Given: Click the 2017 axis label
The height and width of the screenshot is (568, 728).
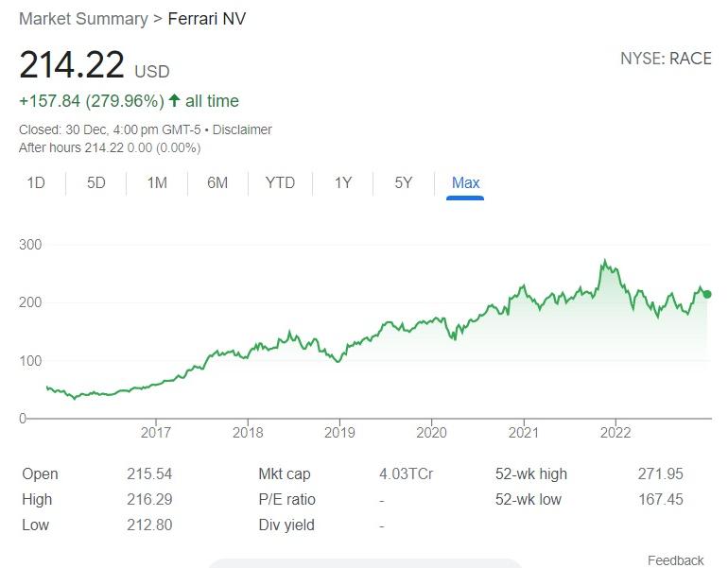Looking at the screenshot, I should click(156, 433).
